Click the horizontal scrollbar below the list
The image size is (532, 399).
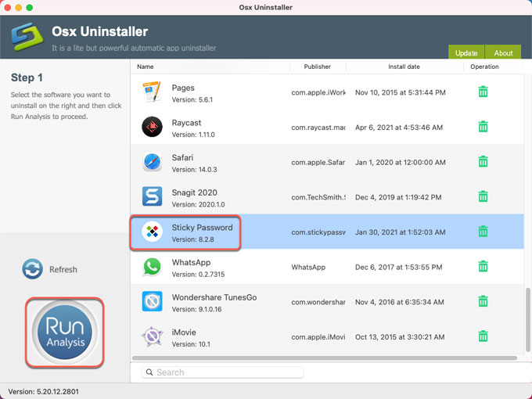(325, 358)
